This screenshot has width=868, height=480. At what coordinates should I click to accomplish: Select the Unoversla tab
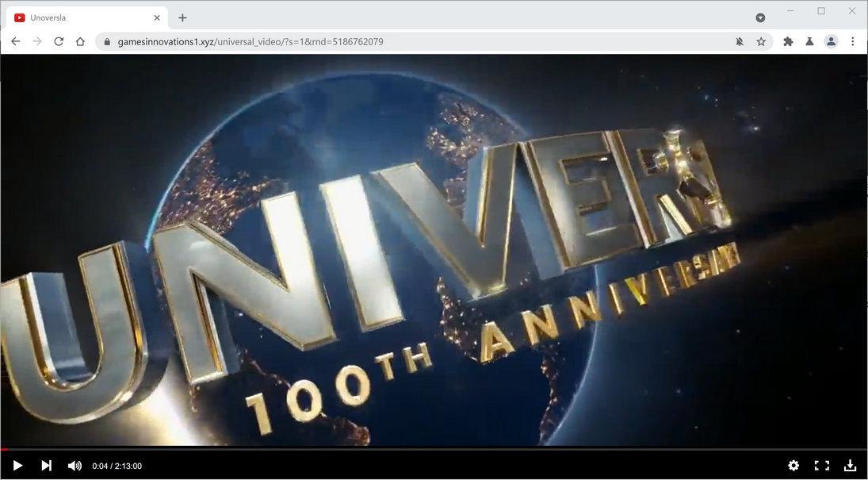87,17
